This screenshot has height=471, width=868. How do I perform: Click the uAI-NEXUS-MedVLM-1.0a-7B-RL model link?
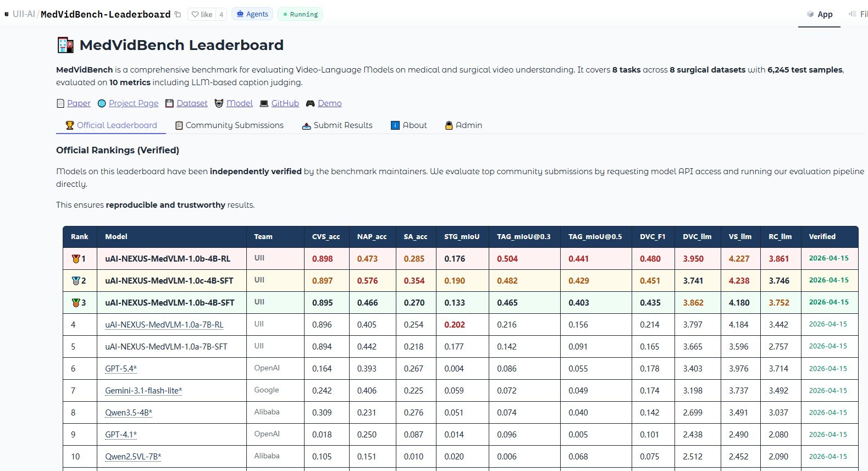click(164, 325)
